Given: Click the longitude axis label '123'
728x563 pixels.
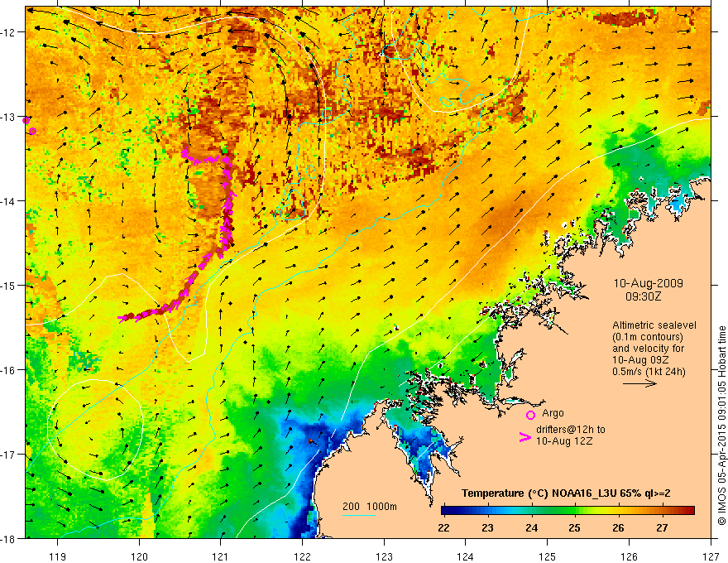Looking at the screenshot, I should point(384,556).
